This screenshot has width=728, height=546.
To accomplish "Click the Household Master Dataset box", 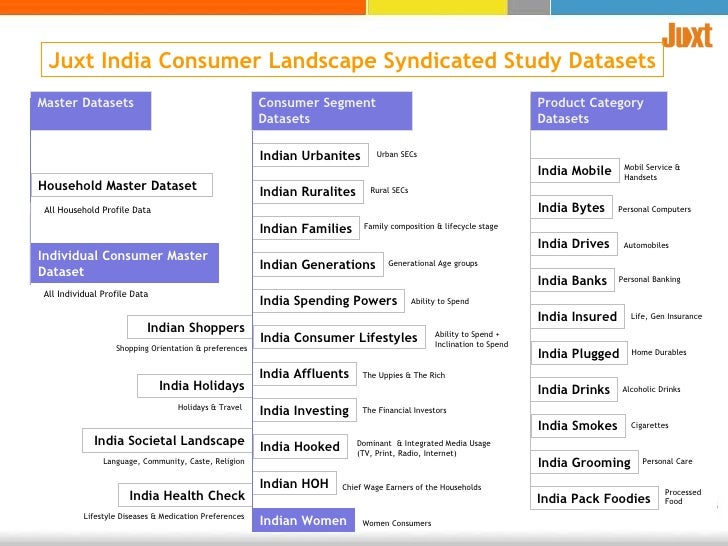I will pyautogui.click(x=122, y=185).
